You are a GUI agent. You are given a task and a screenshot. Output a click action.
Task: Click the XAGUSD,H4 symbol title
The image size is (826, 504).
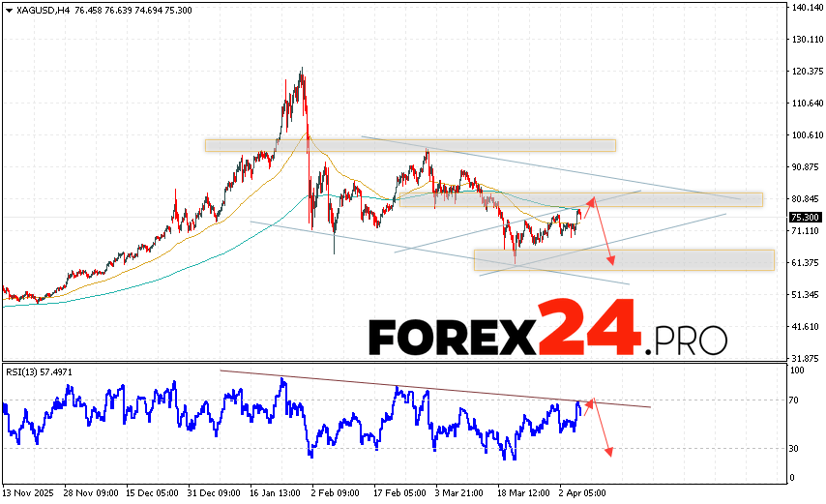pyautogui.click(x=39, y=9)
